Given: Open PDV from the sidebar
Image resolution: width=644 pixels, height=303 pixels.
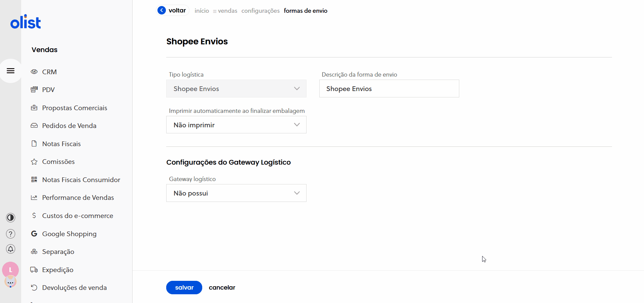Looking at the screenshot, I should (x=48, y=90).
